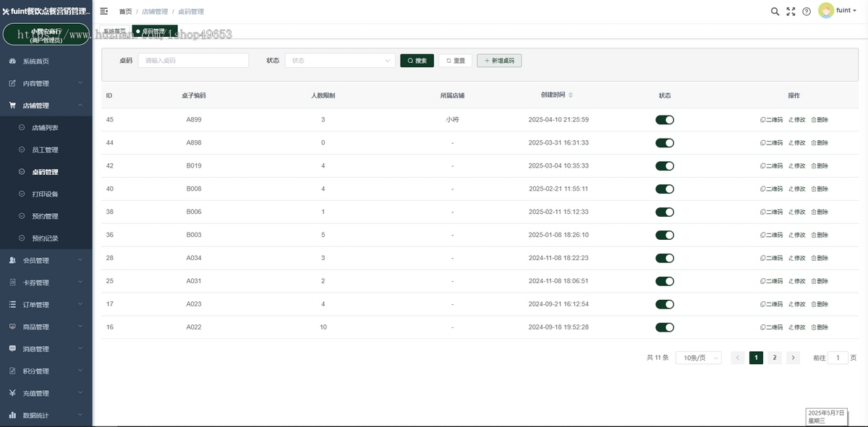This screenshot has height=427, width=868.
Task: Delete table A022 with 删除
Action: (x=820, y=327)
